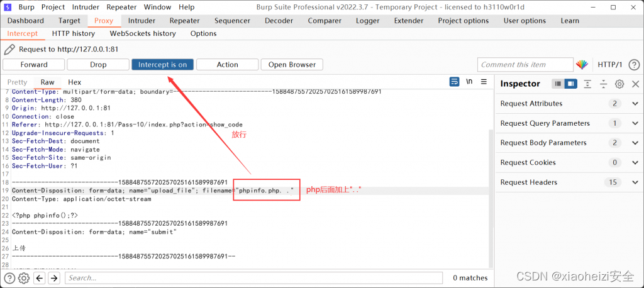
Task: Open the Action button menu
Action: (x=227, y=65)
